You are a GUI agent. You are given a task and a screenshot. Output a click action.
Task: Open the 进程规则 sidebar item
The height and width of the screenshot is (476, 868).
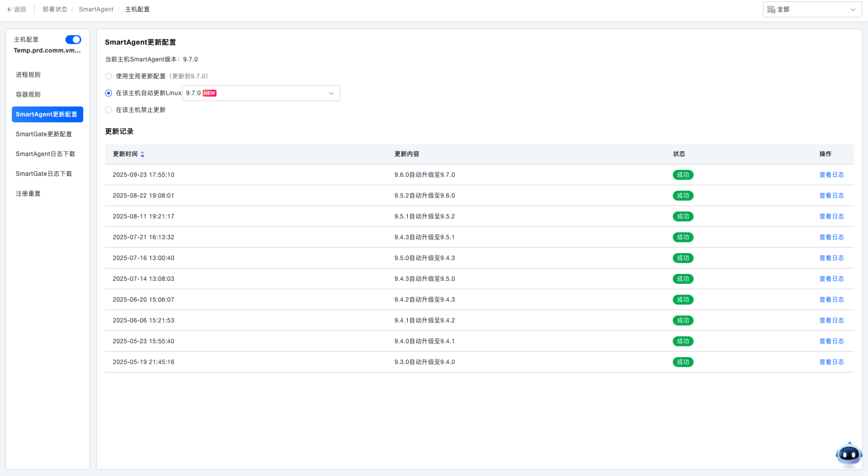[x=28, y=75]
